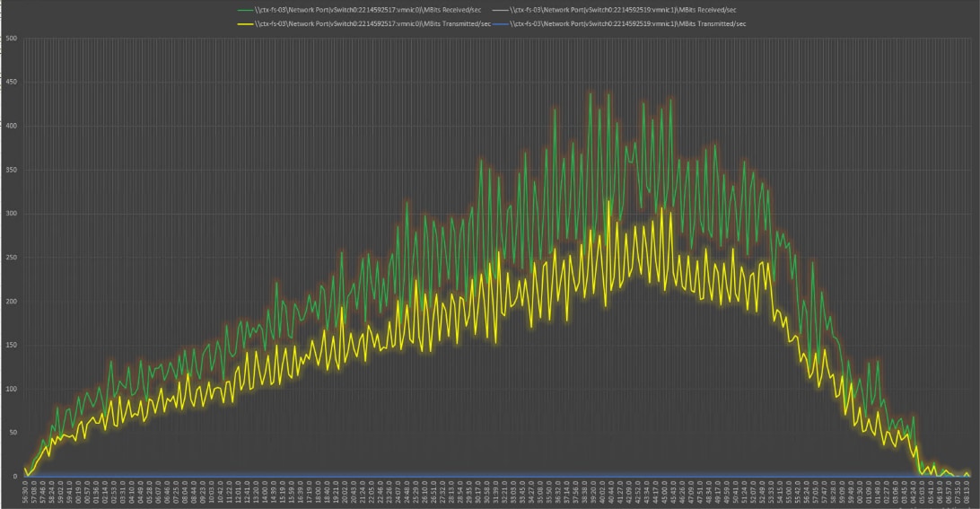The height and width of the screenshot is (509, 980).
Task: Select the vmnic0 MBits Received/sec legend entry
Action: [x=359, y=10]
